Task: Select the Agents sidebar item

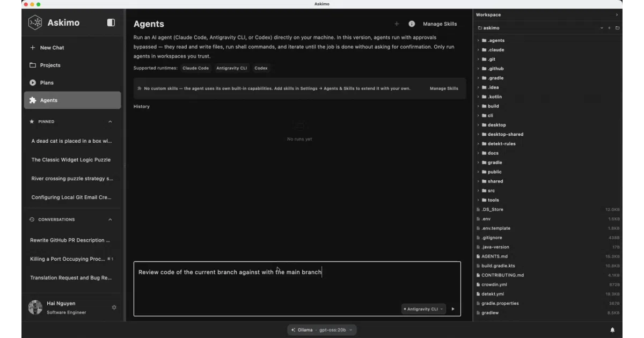Action: pyautogui.click(x=72, y=100)
